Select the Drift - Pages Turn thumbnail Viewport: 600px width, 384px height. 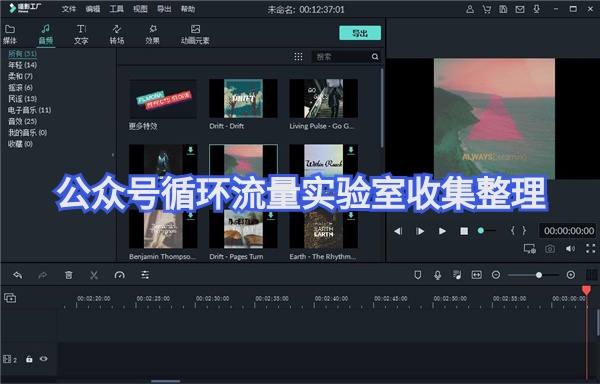point(243,229)
